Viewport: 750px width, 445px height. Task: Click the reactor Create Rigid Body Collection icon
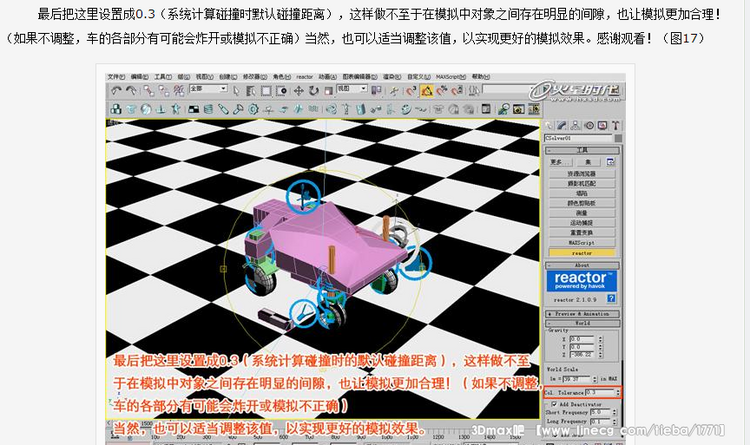pyautogui.click(x=116, y=109)
